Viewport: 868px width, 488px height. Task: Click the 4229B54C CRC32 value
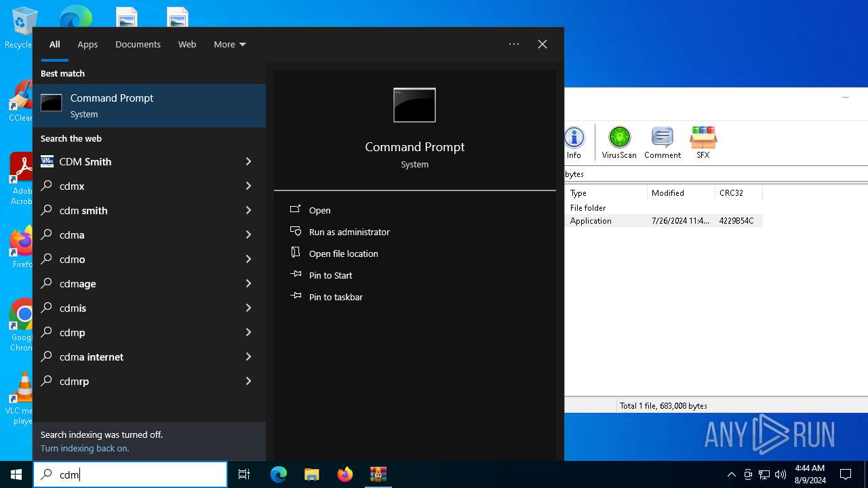click(x=736, y=221)
